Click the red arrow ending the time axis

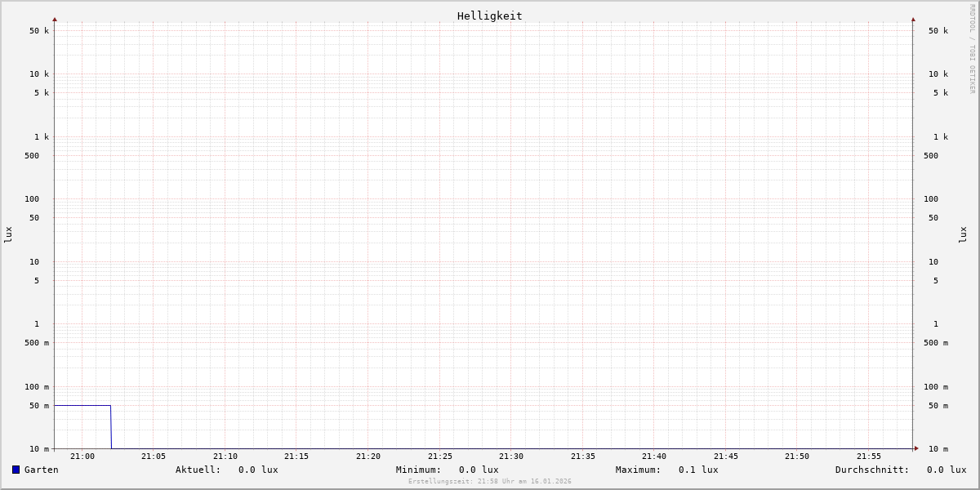(x=916, y=448)
